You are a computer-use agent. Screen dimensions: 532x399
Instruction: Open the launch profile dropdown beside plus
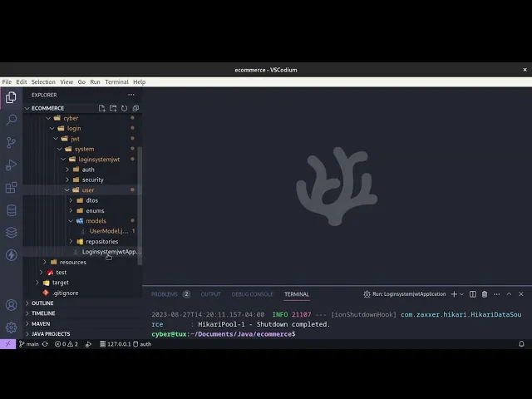tap(462, 294)
